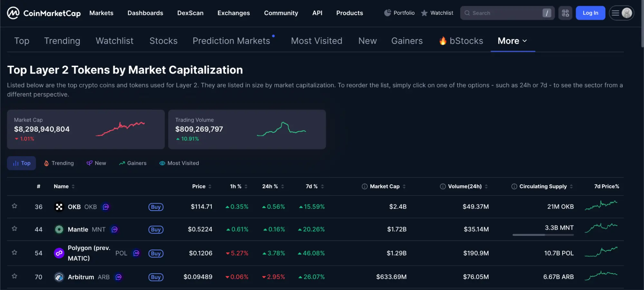
Task: Open the Markets menu
Action: [101, 13]
